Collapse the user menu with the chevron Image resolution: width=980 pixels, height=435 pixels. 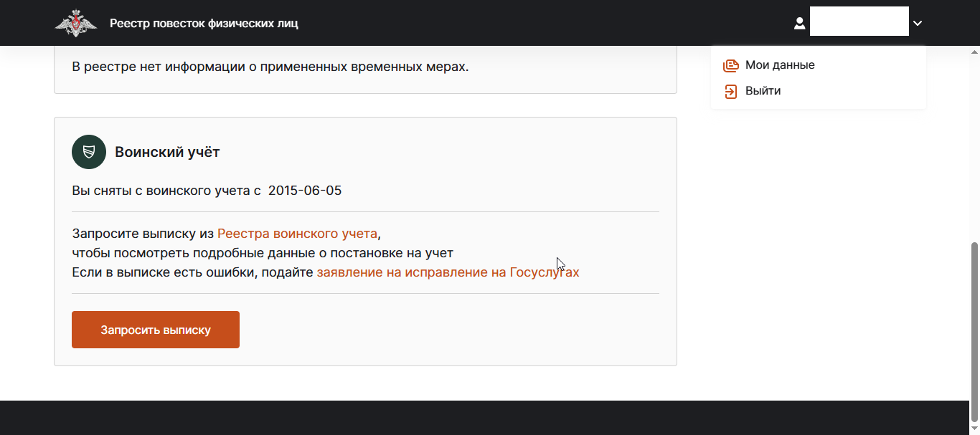[x=918, y=24]
